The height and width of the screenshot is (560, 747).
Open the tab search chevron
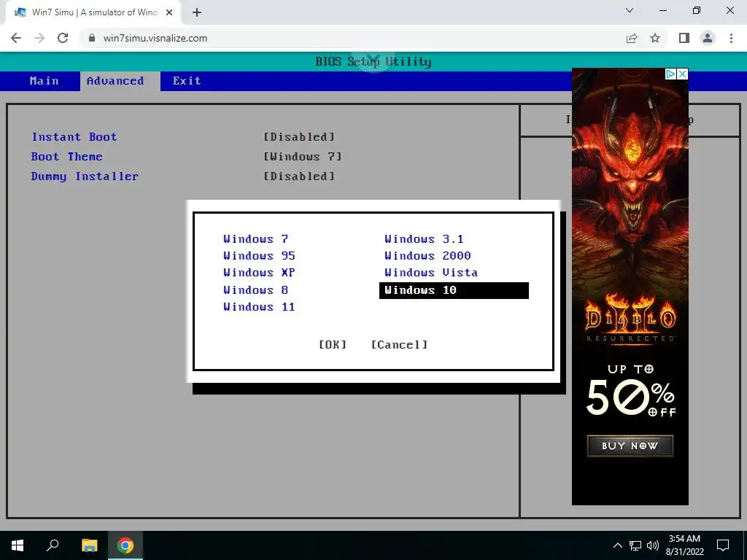click(x=630, y=10)
